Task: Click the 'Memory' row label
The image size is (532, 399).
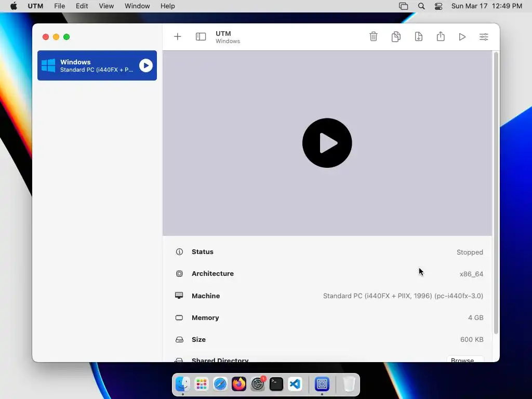Action: (x=205, y=317)
